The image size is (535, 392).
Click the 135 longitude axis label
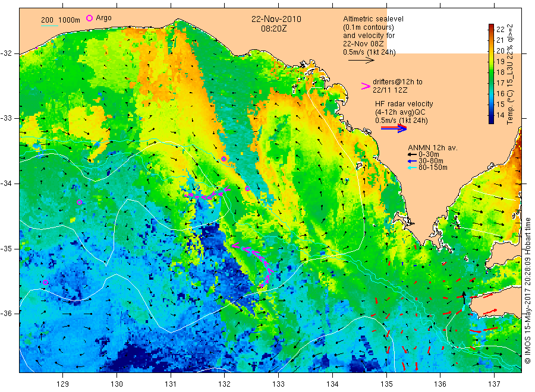[386, 384]
